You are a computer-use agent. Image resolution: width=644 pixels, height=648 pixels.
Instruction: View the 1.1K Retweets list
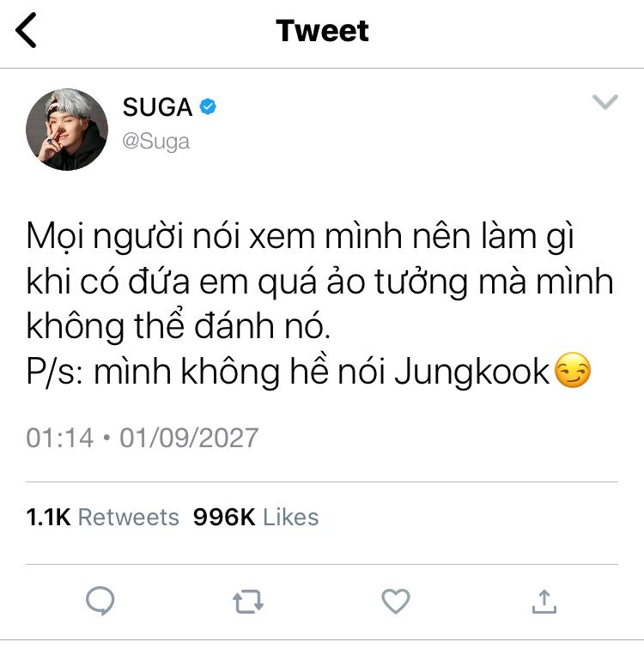[102, 517]
